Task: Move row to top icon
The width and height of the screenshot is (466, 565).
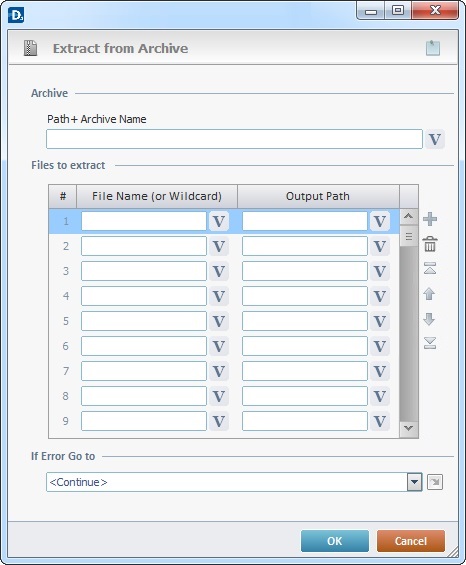Action: (x=430, y=268)
